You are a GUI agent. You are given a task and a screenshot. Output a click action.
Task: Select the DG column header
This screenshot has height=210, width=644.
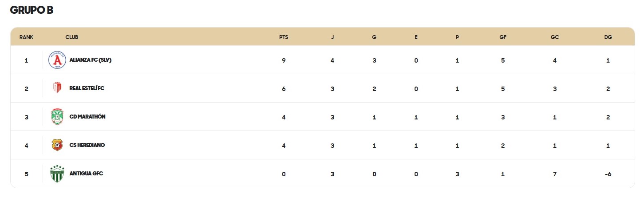pyautogui.click(x=608, y=37)
